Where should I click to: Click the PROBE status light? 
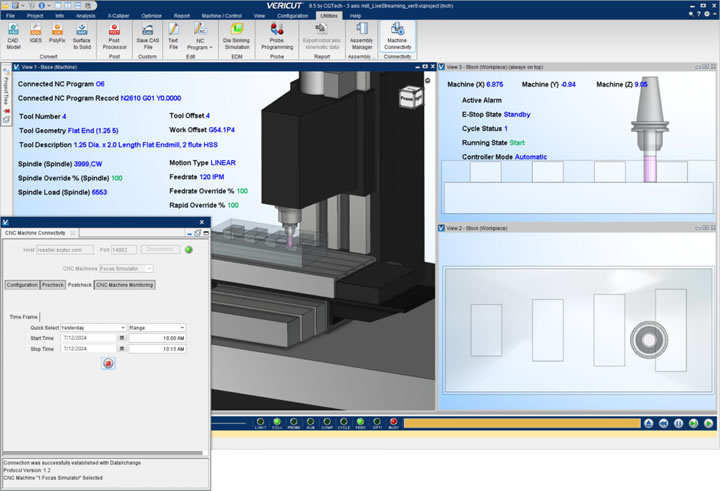(293, 422)
